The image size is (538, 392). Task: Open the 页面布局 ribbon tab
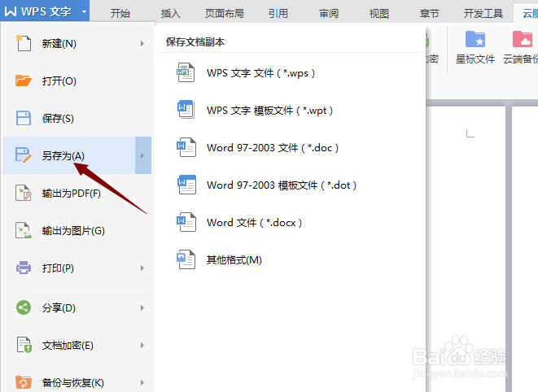[x=225, y=13]
